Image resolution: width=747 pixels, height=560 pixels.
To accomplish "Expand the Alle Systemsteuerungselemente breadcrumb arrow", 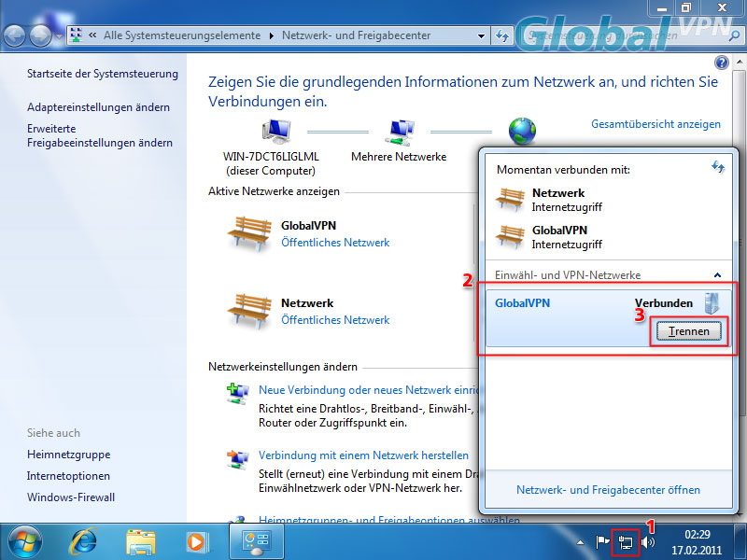I will tap(272, 35).
